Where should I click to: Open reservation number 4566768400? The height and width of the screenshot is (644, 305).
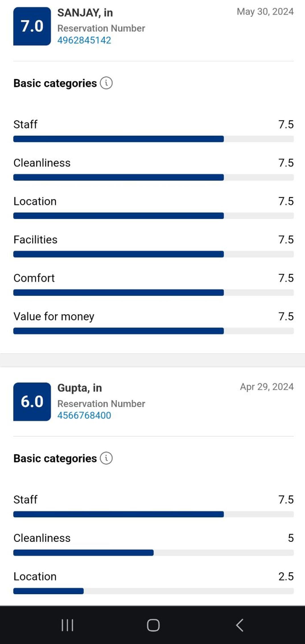click(84, 415)
